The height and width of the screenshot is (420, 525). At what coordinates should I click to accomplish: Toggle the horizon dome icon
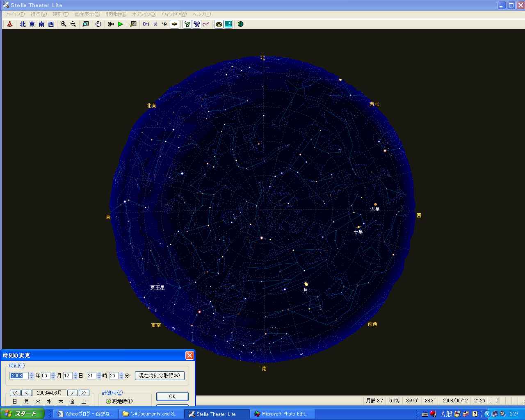(x=219, y=24)
